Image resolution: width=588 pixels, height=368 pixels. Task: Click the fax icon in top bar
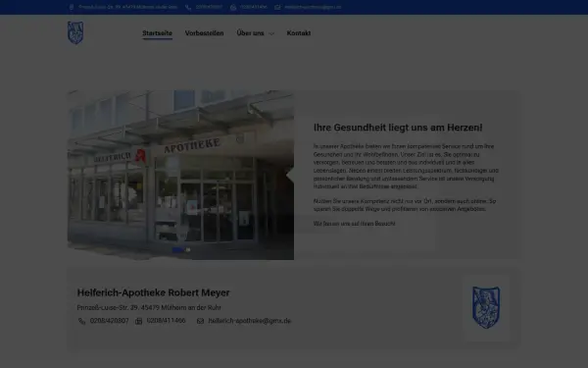pos(233,7)
